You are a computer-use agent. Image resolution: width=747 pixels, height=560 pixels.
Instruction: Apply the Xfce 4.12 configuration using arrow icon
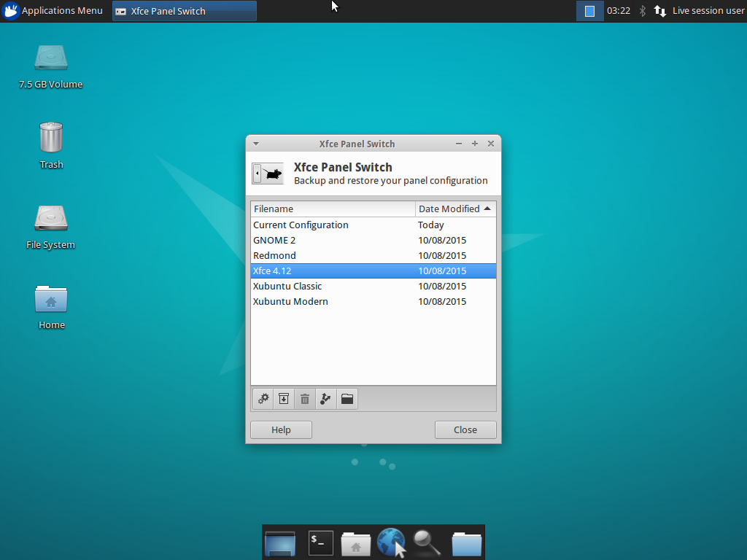(x=325, y=399)
